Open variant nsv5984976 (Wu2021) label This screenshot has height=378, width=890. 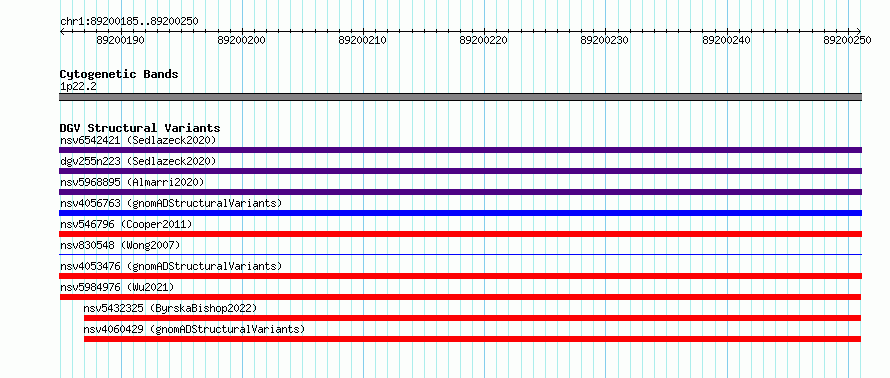click(x=117, y=287)
